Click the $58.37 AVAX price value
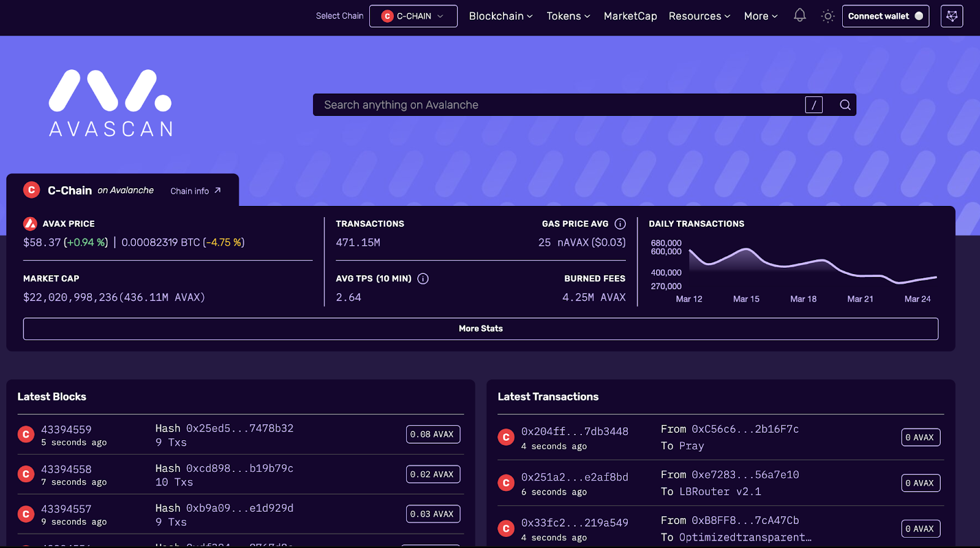Screen dimensions: 980x548 click(x=42, y=243)
